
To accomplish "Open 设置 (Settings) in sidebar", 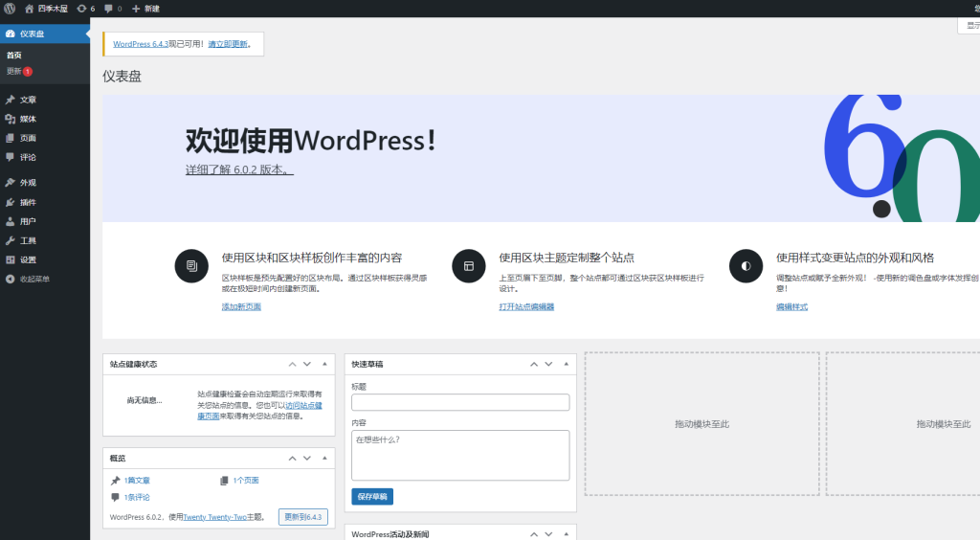I will pyautogui.click(x=28, y=259).
